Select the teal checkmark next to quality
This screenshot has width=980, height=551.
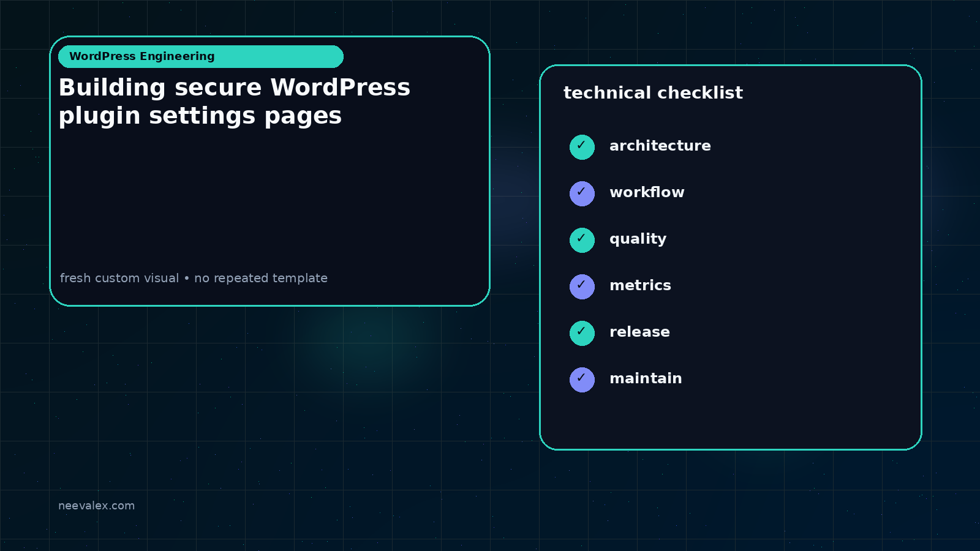coord(582,240)
